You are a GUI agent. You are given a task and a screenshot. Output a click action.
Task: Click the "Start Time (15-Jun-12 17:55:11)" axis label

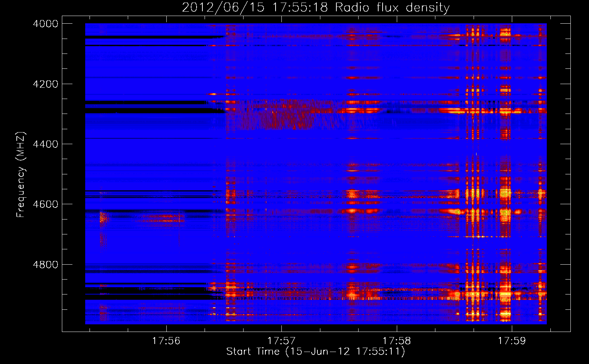[x=316, y=352]
